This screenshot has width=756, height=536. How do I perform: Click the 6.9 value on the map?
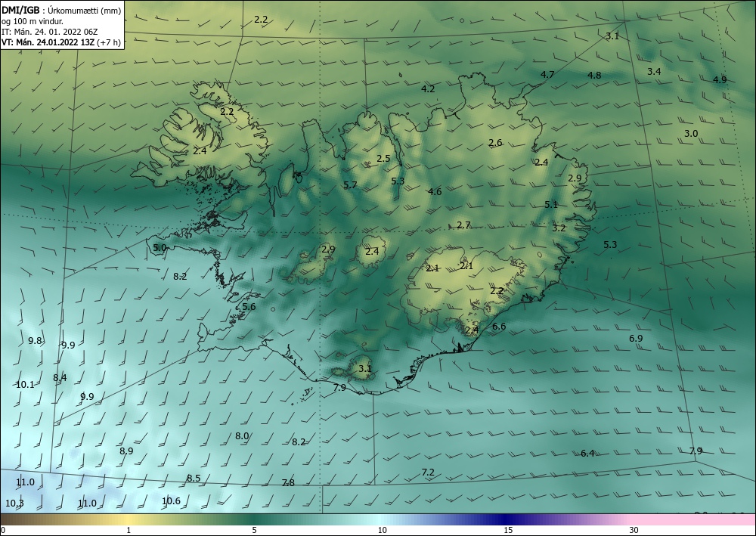[x=636, y=339]
